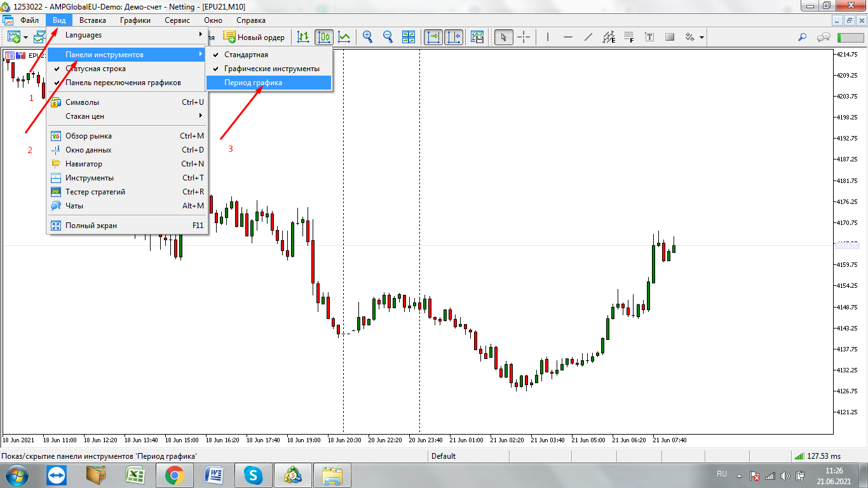Select Полный экран from the menu
The image size is (868, 488).
[x=127, y=226]
